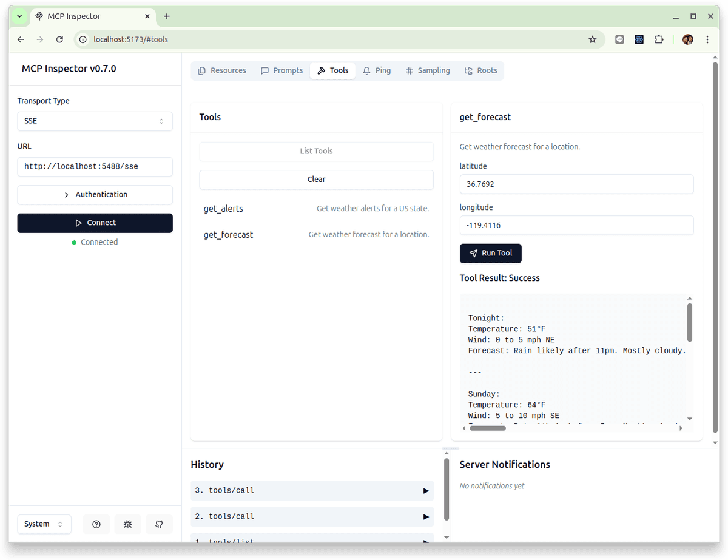Viewport: 728px width, 560px height.
Task: Close the MCP Inspector browser tab
Action: coord(146,16)
